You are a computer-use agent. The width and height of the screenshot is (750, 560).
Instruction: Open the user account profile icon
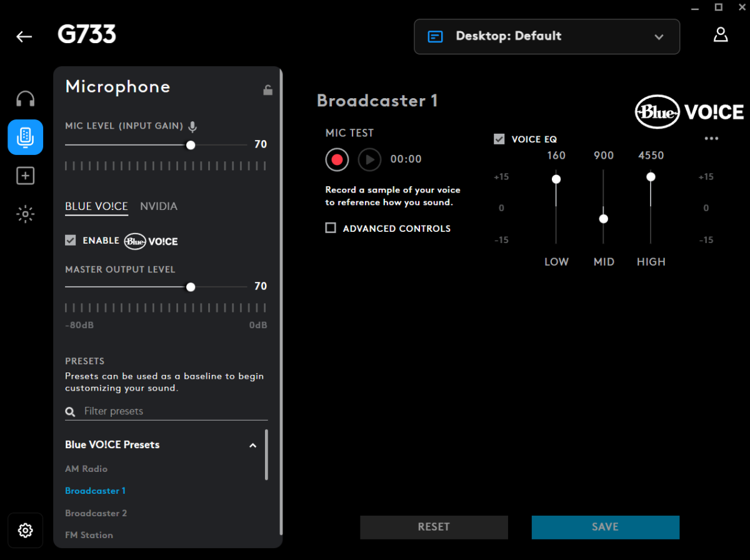pos(721,34)
